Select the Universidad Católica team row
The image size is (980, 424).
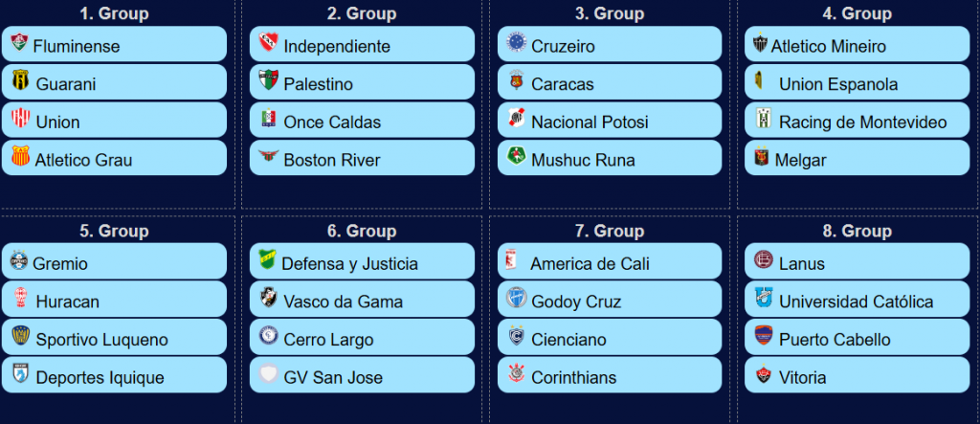[857, 299]
